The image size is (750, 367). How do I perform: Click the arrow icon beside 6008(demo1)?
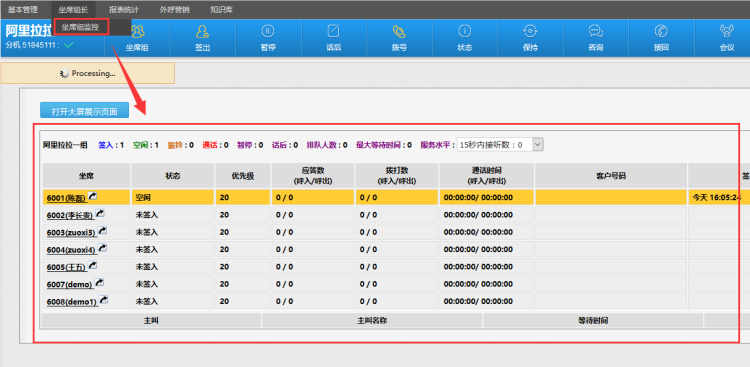[x=103, y=300]
